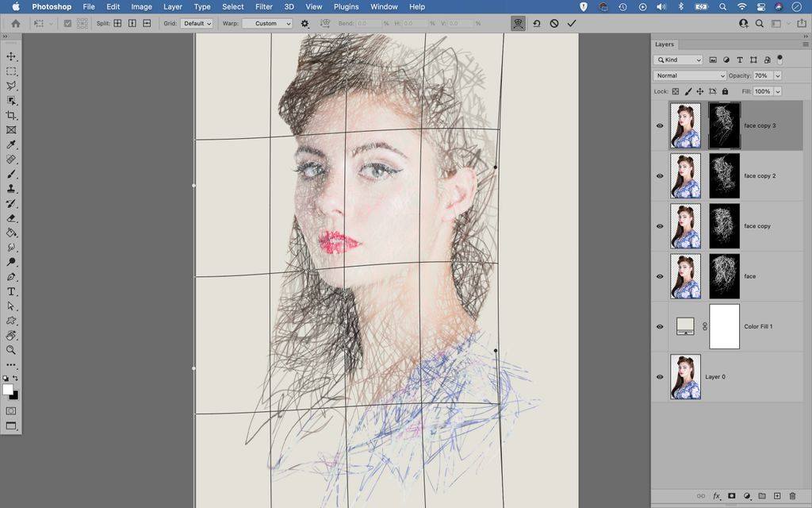Open the Filter menu
Screen dimensions: 812x508
[264, 6]
